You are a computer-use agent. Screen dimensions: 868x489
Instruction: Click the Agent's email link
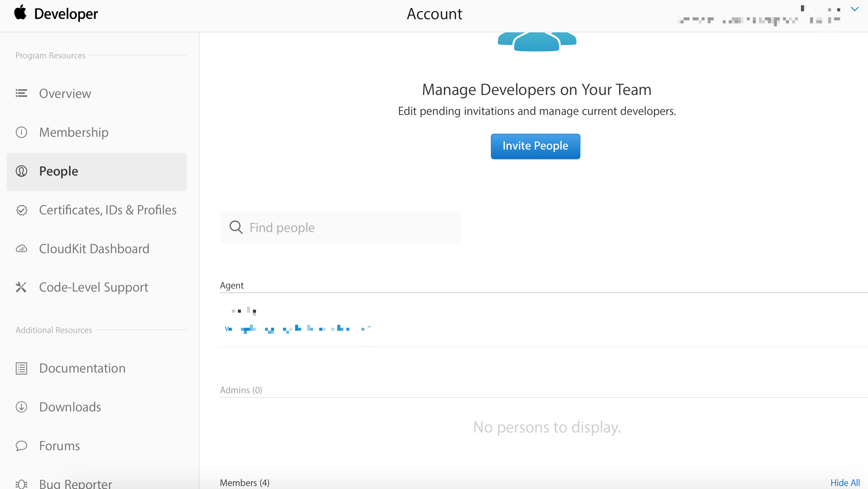297,329
